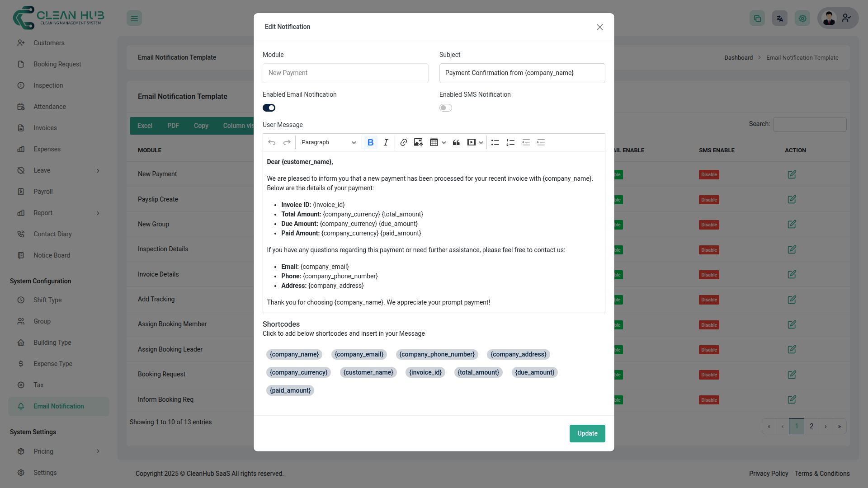This screenshot has height=488, width=868.
Task: Enable SMS Notification switch
Action: pos(445,108)
